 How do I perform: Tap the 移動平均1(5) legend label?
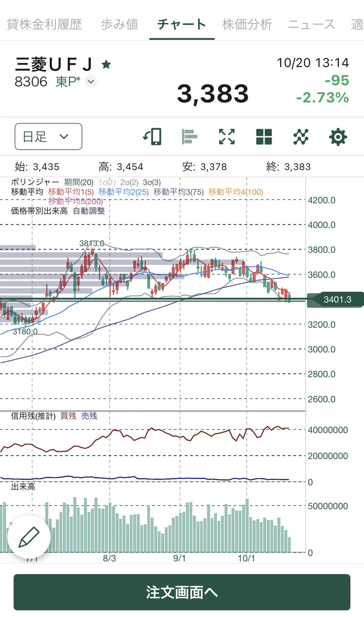coord(71,192)
